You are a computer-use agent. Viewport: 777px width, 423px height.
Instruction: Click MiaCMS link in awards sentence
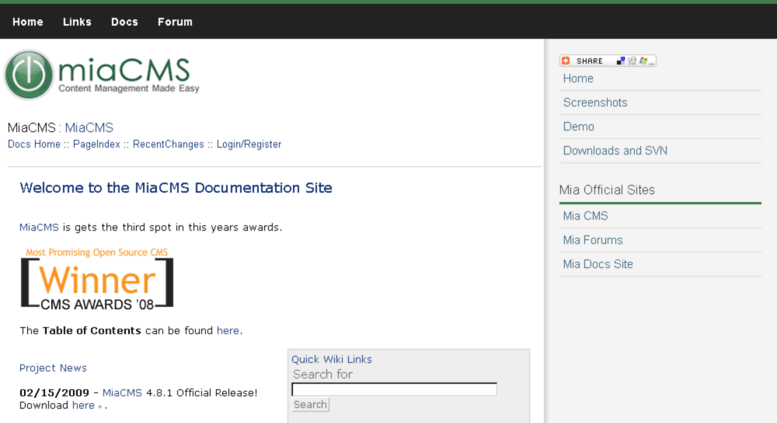pos(39,227)
